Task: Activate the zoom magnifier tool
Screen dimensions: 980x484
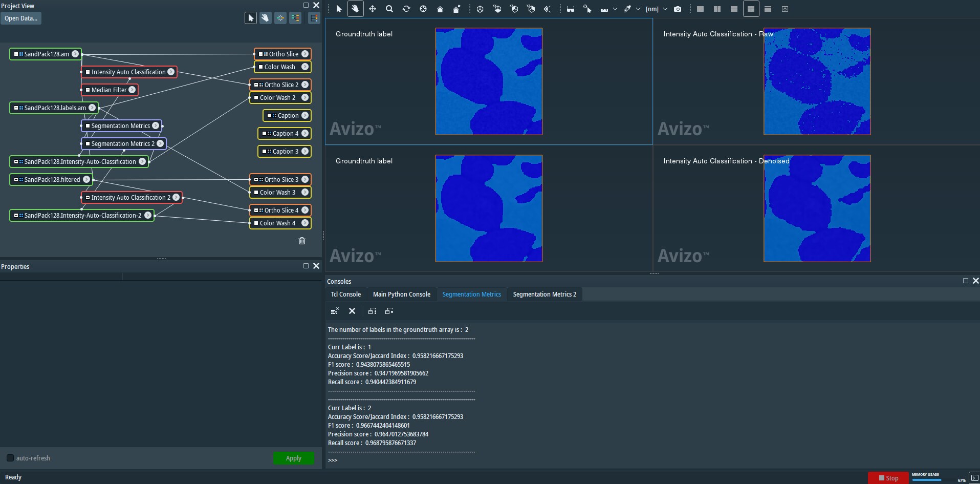Action: click(389, 9)
